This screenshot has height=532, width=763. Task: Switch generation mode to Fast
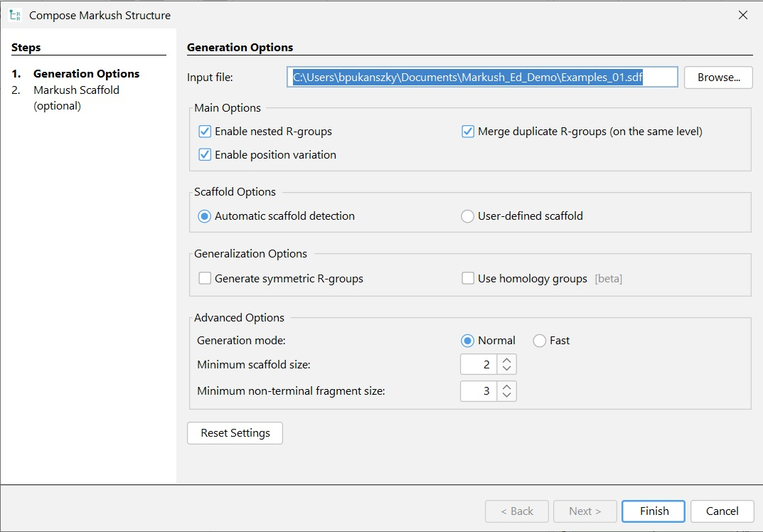click(539, 341)
